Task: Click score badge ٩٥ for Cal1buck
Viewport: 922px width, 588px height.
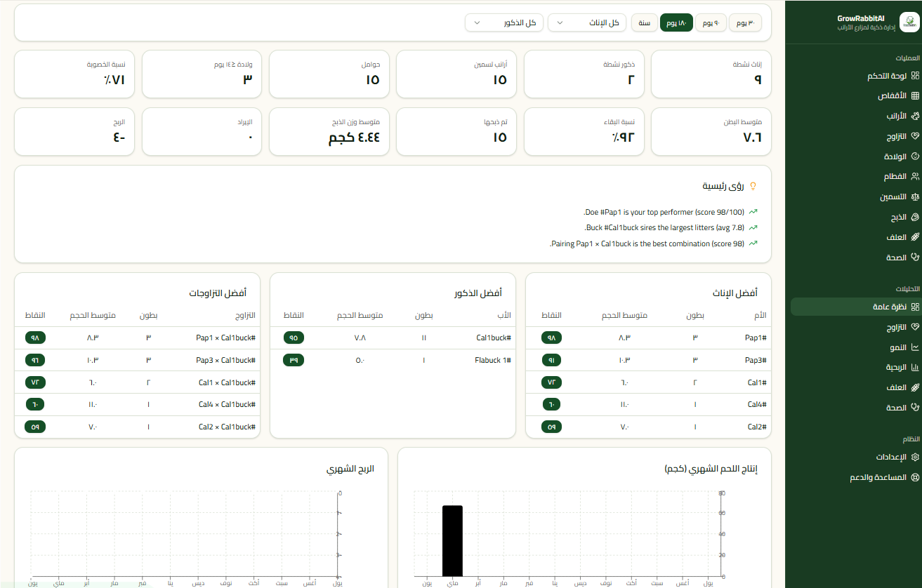Action: (294, 338)
